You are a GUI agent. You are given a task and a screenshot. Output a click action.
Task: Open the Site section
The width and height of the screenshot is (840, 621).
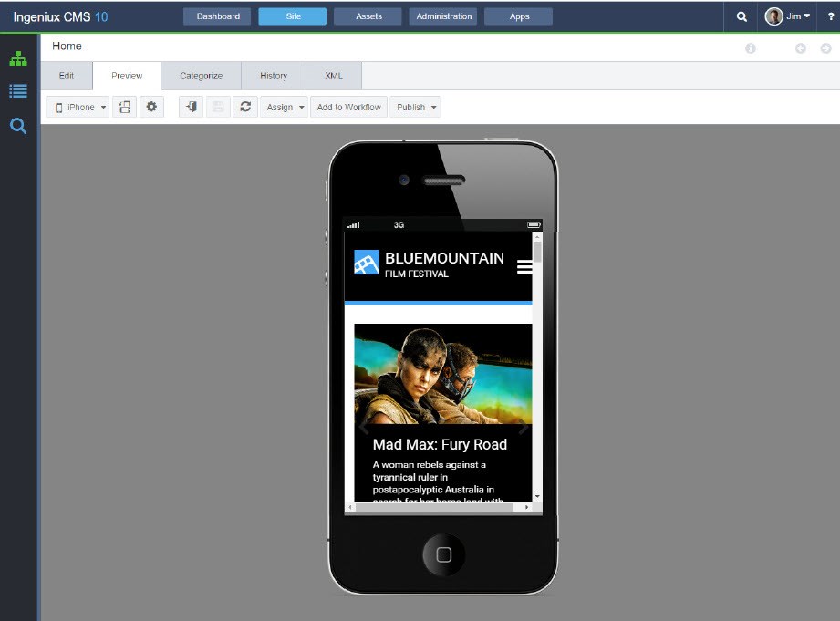point(293,16)
